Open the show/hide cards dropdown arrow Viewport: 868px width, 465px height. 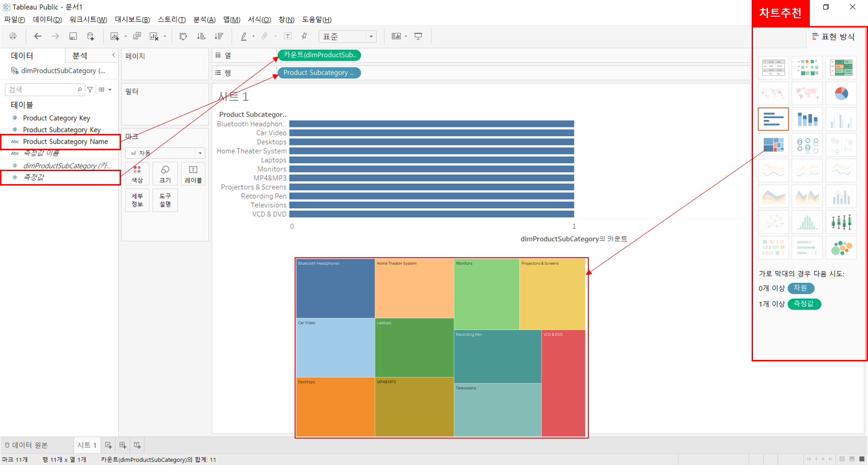(406, 36)
